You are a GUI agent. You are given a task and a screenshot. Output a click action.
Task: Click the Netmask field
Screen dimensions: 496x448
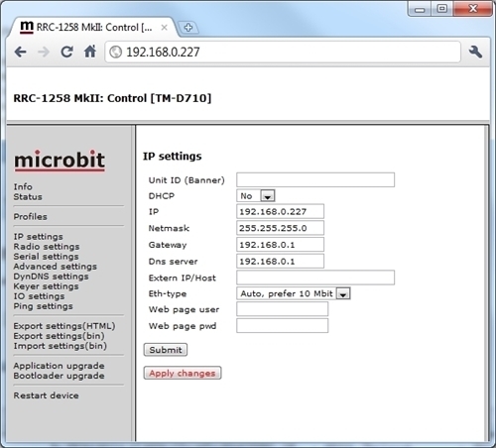coord(280,228)
